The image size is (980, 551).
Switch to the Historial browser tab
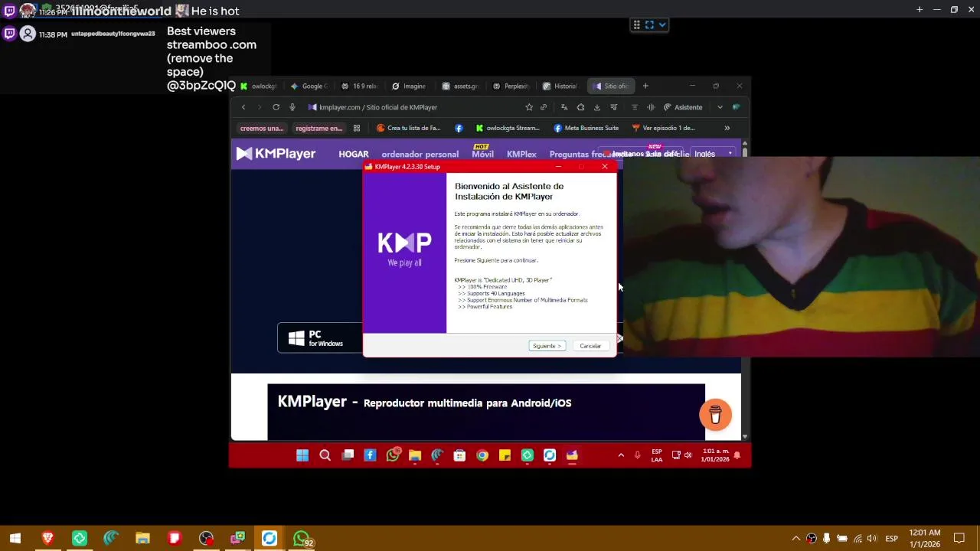(x=560, y=86)
